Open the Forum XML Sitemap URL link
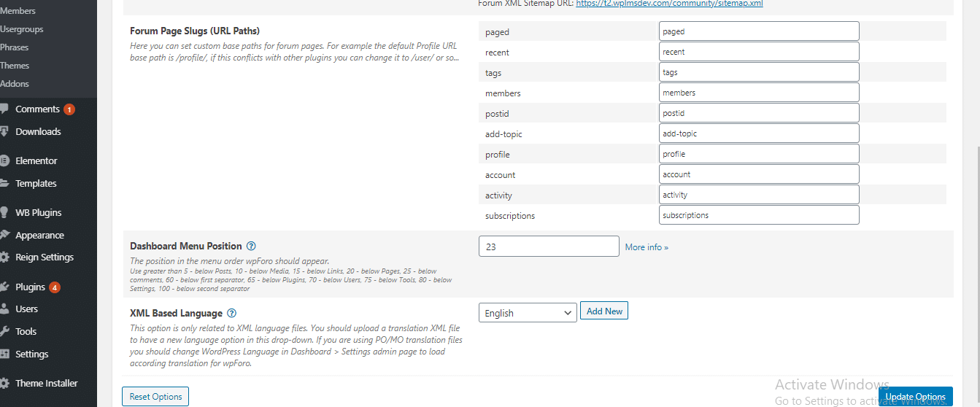This screenshot has width=980, height=407. (669, 4)
